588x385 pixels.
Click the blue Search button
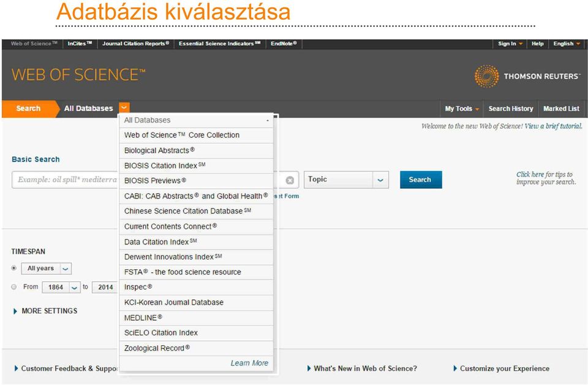click(421, 180)
